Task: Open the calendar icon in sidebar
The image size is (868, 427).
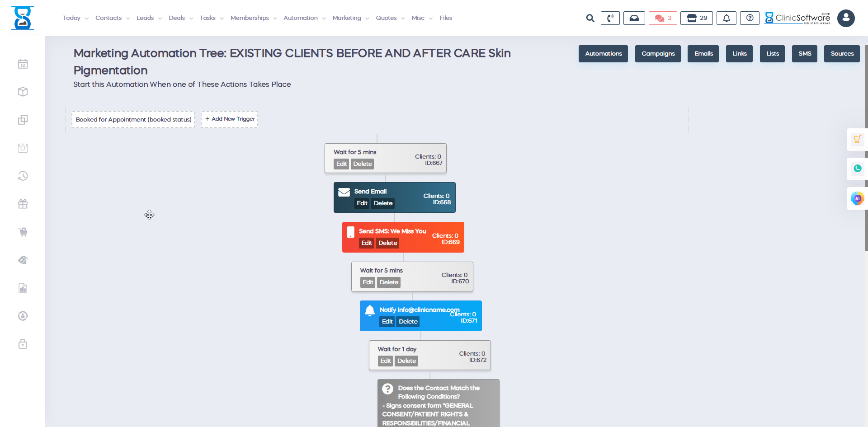Action: point(23,64)
